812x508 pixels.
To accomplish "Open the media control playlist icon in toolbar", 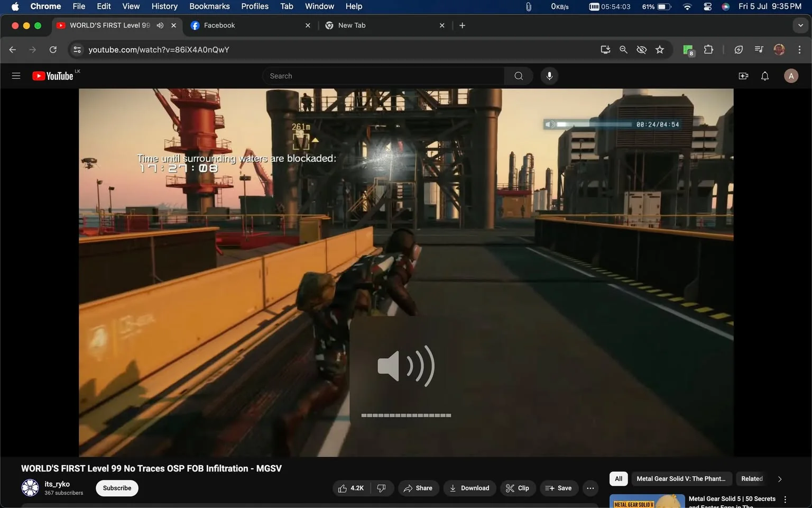I will pos(759,49).
